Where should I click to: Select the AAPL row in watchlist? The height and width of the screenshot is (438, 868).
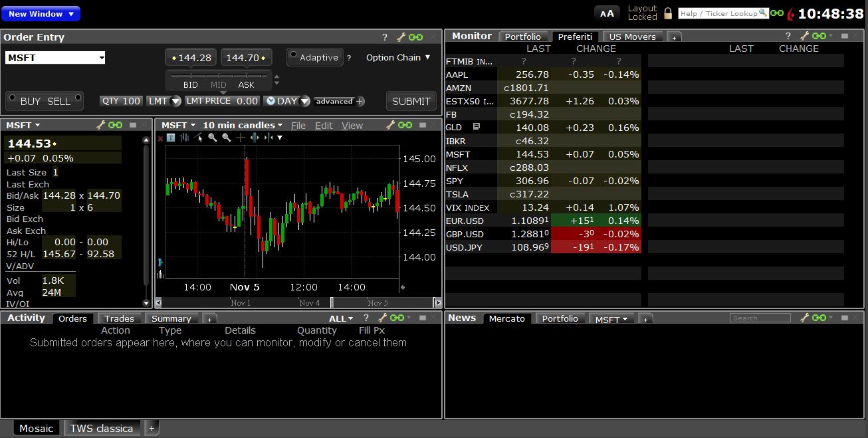click(543, 74)
